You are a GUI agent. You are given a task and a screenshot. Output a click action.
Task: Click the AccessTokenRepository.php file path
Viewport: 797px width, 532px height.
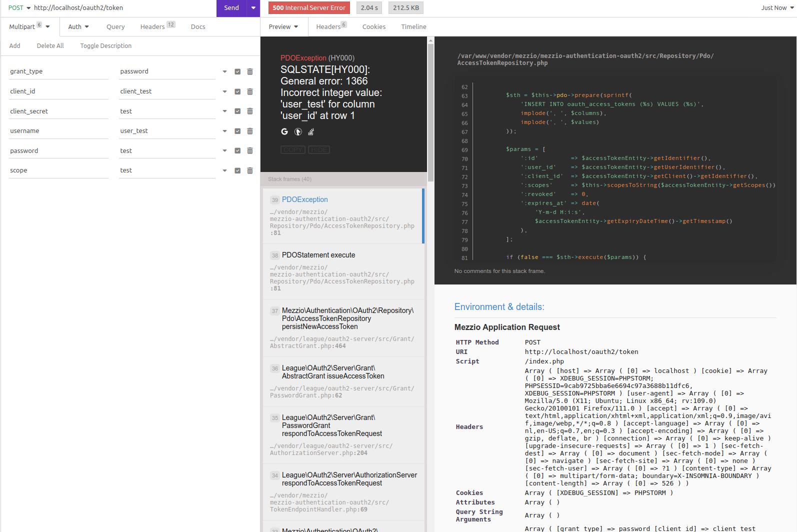[x=585, y=59]
